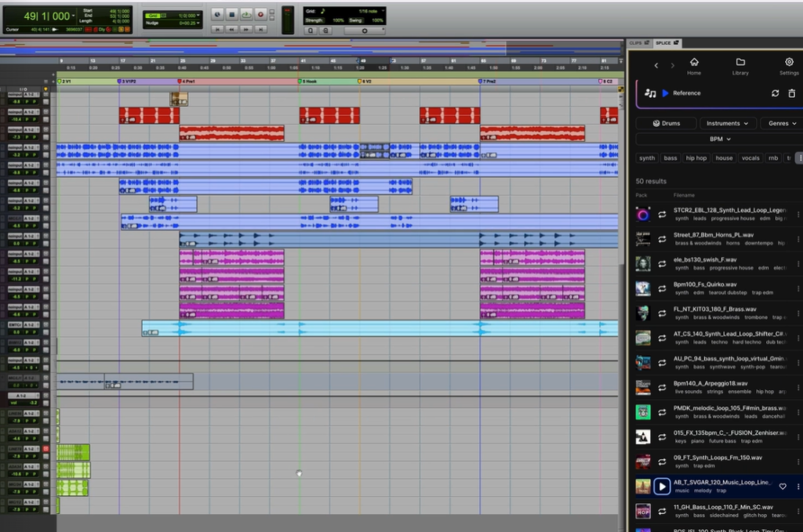Screen dimensions: 803x532
Task: Click the refresh icon beside Reference
Action: click(x=775, y=93)
